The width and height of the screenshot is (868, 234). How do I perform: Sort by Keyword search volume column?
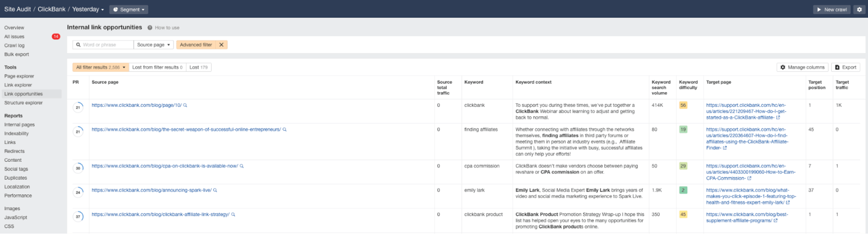[x=661, y=87]
